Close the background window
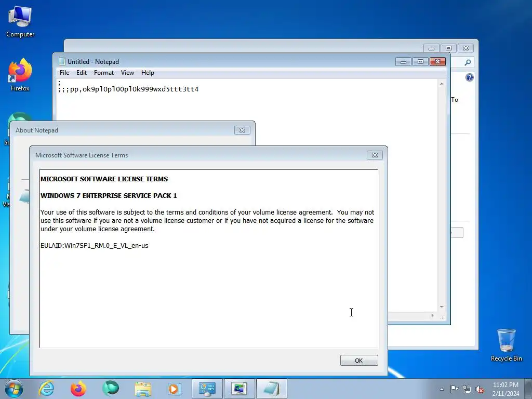The image size is (532, 399). pyautogui.click(x=466, y=48)
